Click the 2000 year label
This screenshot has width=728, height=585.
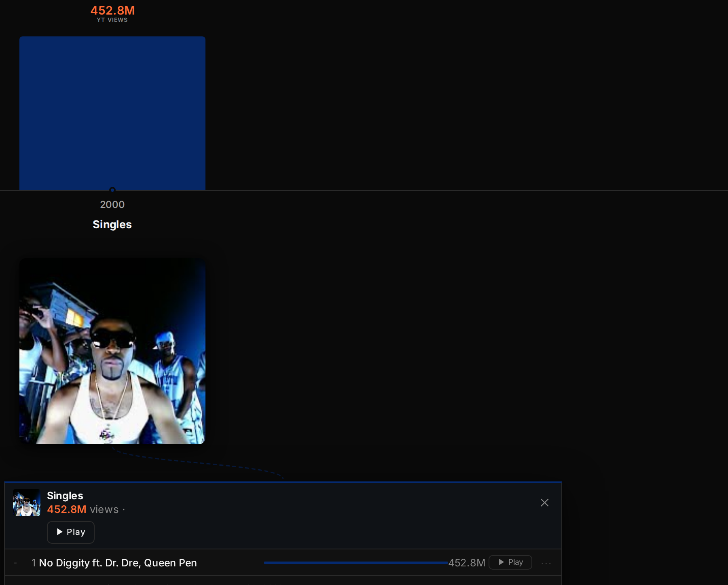(x=112, y=204)
